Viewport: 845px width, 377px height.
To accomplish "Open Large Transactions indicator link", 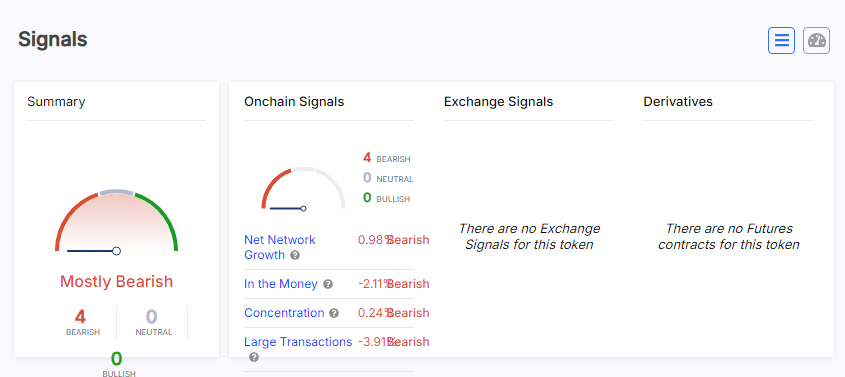I will pyautogui.click(x=298, y=342).
